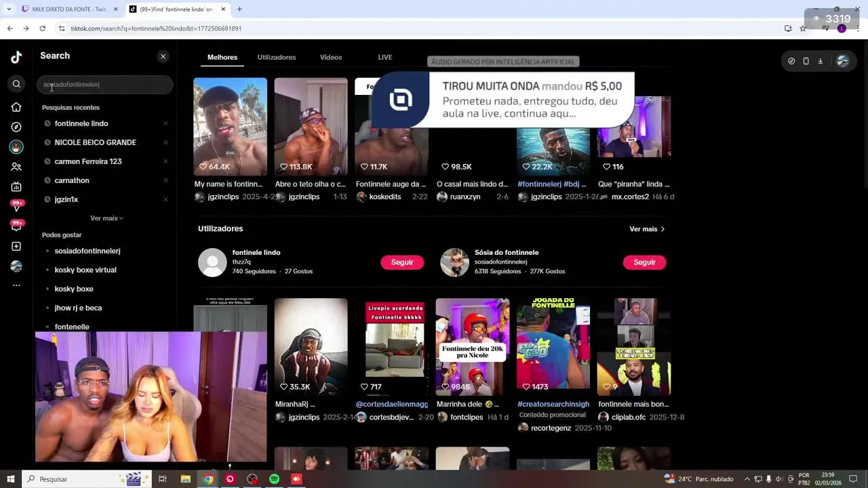
Task: Open the Explore compass icon
Action: 16,127
